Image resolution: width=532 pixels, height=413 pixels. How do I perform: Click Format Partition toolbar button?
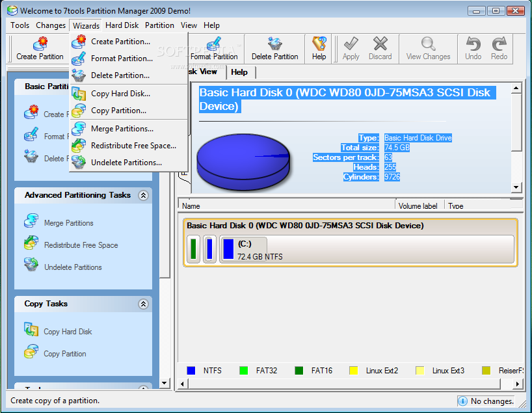coord(214,49)
